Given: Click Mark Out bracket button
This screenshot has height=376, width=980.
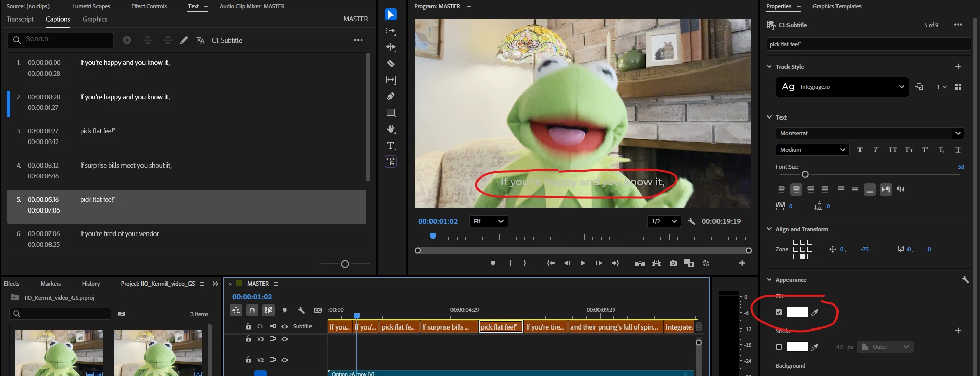Looking at the screenshot, I should pyautogui.click(x=525, y=263).
